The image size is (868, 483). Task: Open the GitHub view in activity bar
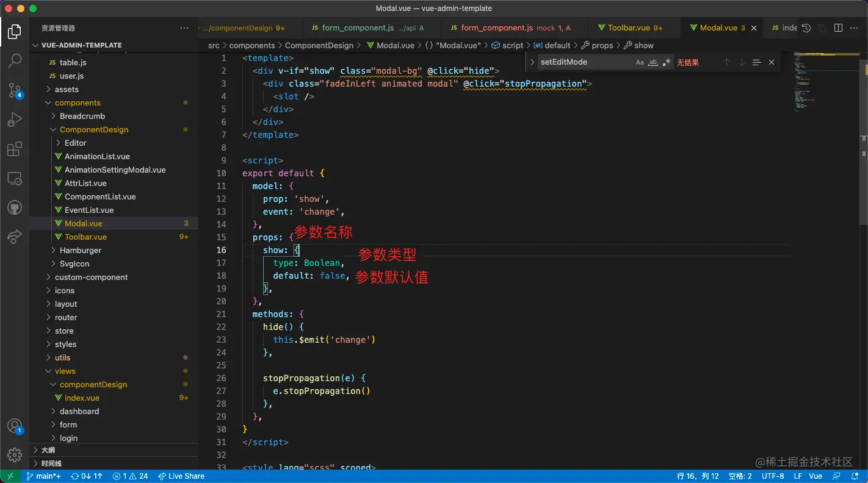click(x=15, y=208)
